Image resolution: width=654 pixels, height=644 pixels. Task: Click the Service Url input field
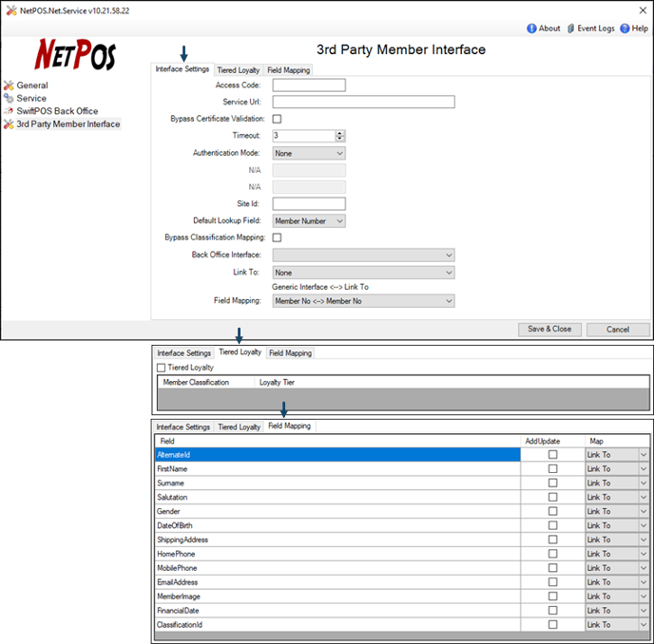[364, 103]
